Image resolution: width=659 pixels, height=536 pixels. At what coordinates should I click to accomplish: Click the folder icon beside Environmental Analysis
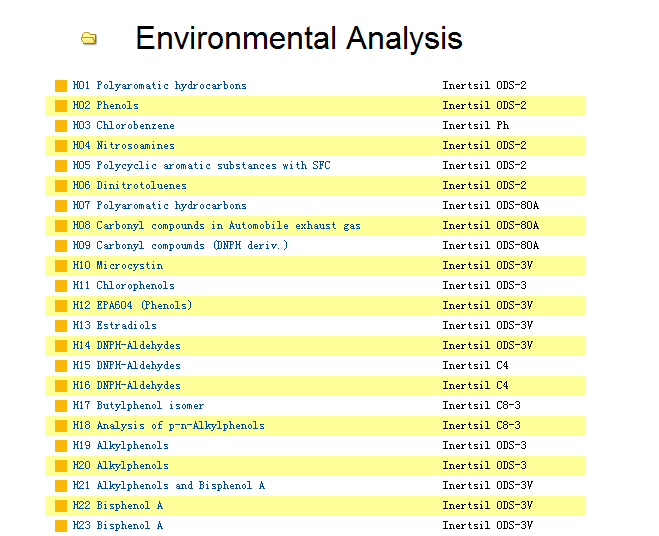[x=89, y=39]
